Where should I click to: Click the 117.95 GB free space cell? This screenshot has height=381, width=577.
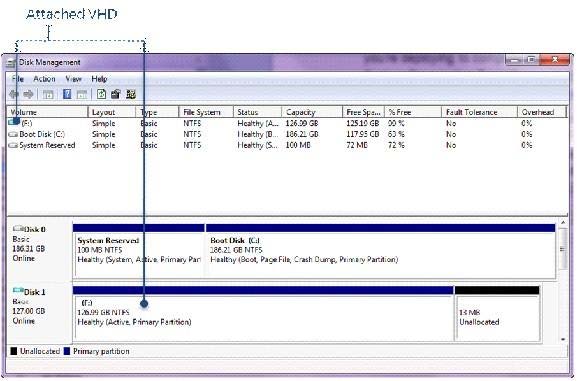pos(362,134)
